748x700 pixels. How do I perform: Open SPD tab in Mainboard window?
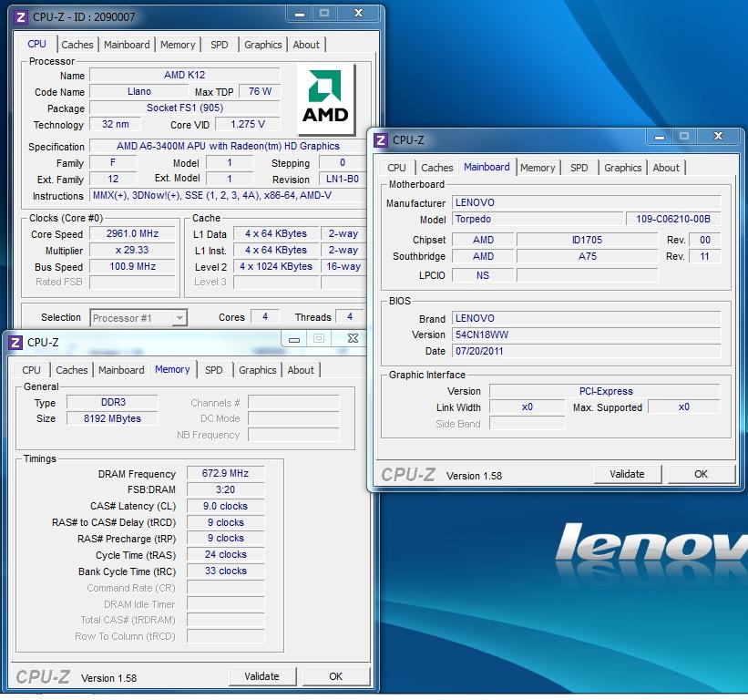pos(579,168)
